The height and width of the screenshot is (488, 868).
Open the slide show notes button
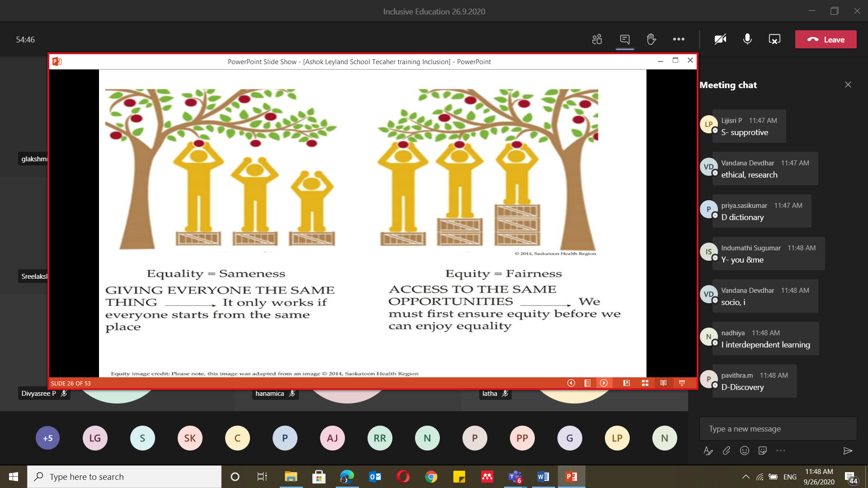[x=587, y=383]
